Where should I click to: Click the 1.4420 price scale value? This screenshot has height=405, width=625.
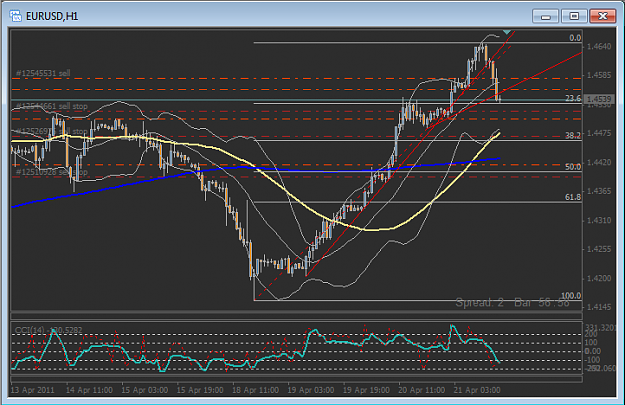599,162
